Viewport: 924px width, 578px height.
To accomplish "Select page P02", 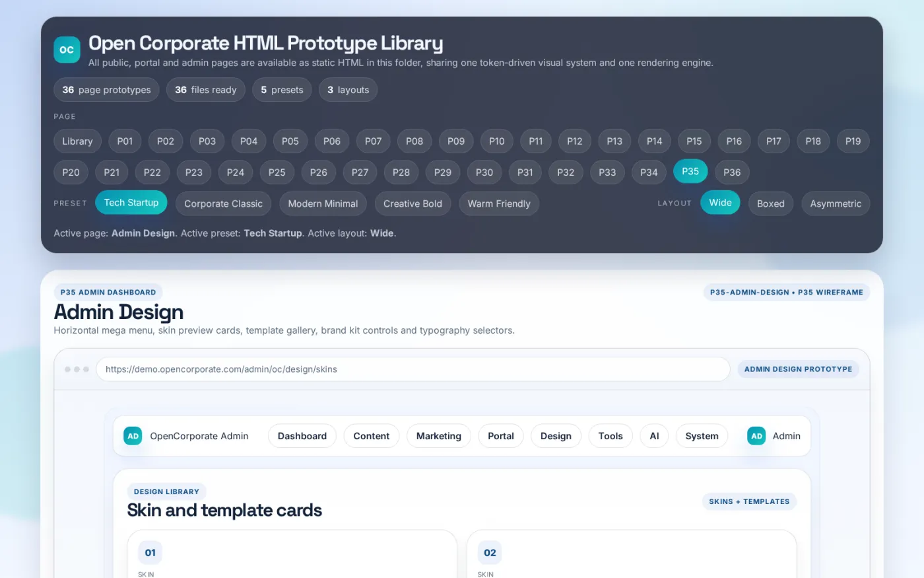I will (166, 141).
